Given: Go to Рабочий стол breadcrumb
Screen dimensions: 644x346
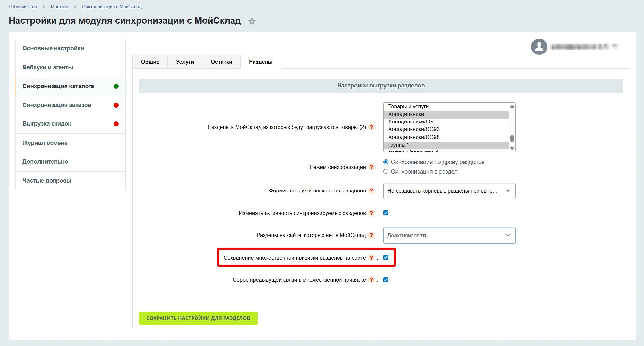Looking at the screenshot, I should tap(23, 7).
